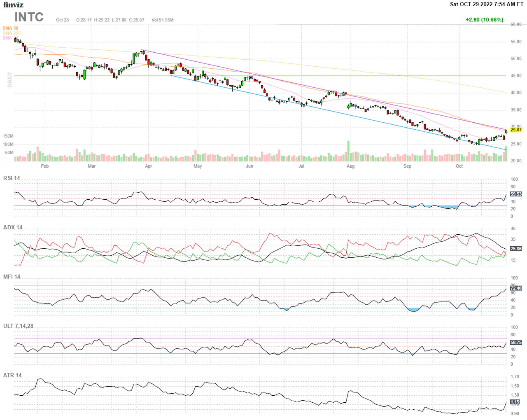Click the close price 'C:29.07'
The width and height of the screenshot is (527, 420).
tap(137, 20)
